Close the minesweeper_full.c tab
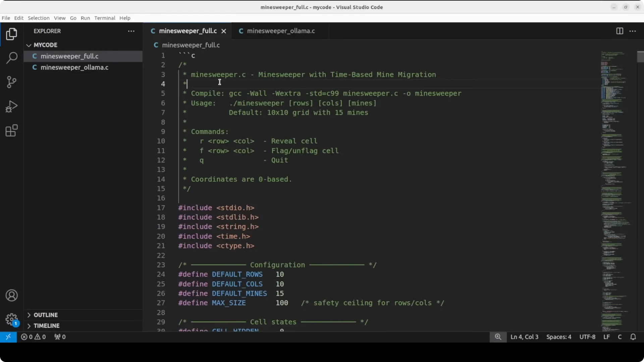Screen dimensions: 644x362 click(224, 31)
